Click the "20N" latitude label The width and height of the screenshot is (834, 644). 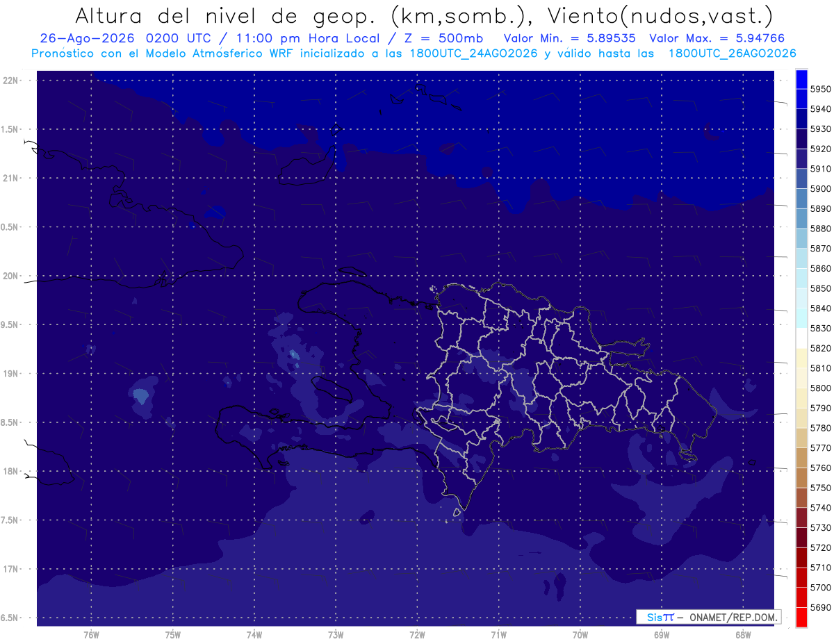(x=11, y=276)
